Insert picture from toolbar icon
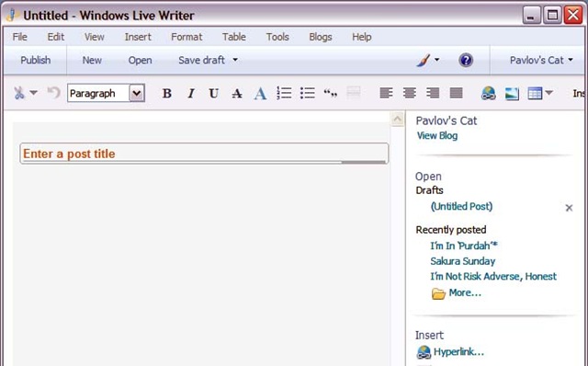 point(512,93)
